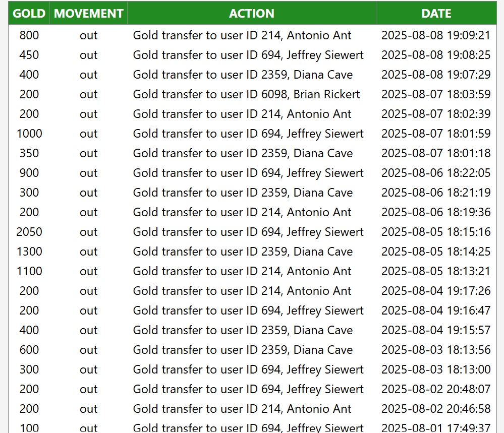Image resolution: width=504 pixels, height=433 pixels.
Task: Click the 1100 gold amount cell
Action: pyautogui.click(x=29, y=271)
